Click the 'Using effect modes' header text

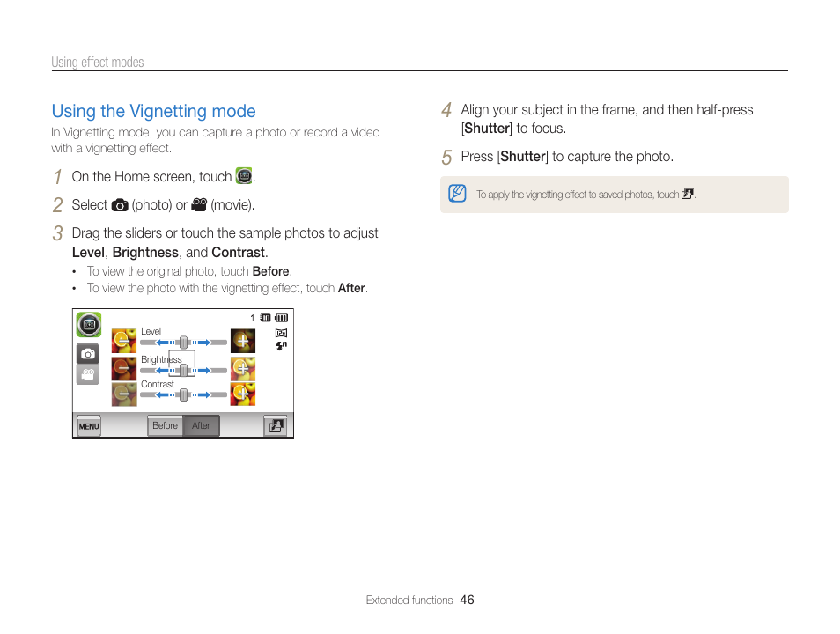click(x=98, y=63)
